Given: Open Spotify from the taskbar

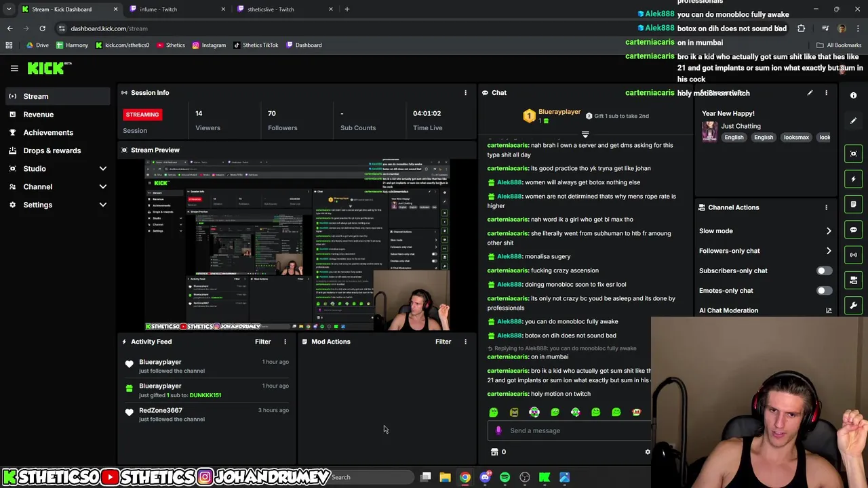Looking at the screenshot, I should click(505, 477).
